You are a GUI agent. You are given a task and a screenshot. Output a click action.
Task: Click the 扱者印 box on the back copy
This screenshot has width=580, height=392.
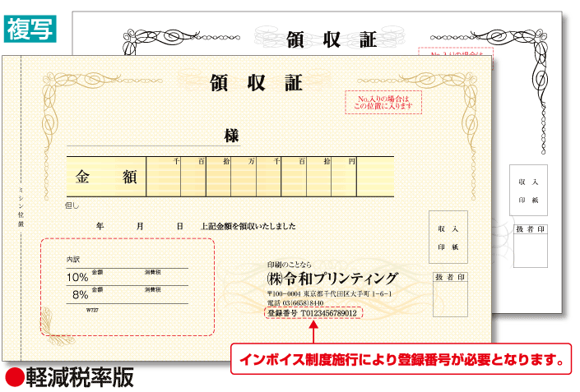point(530,247)
